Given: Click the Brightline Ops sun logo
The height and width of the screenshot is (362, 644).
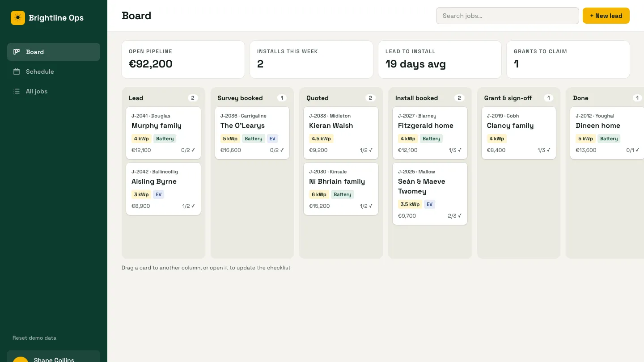Looking at the screenshot, I should [x=18, y=18].
